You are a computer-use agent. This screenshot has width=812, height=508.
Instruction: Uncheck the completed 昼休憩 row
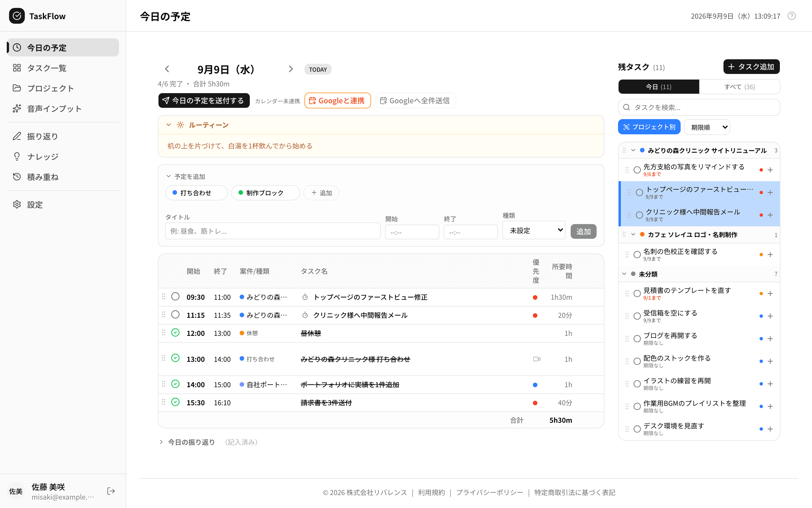pos(175,333)
